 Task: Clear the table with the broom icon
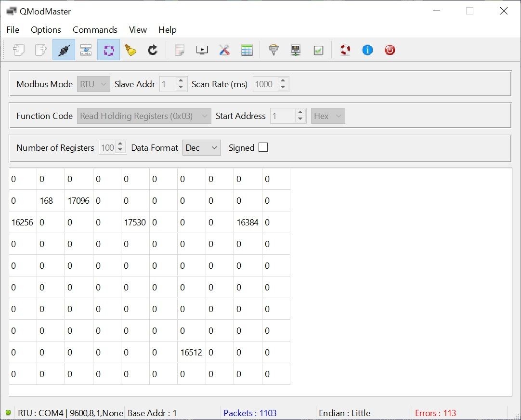coord(130,50)
